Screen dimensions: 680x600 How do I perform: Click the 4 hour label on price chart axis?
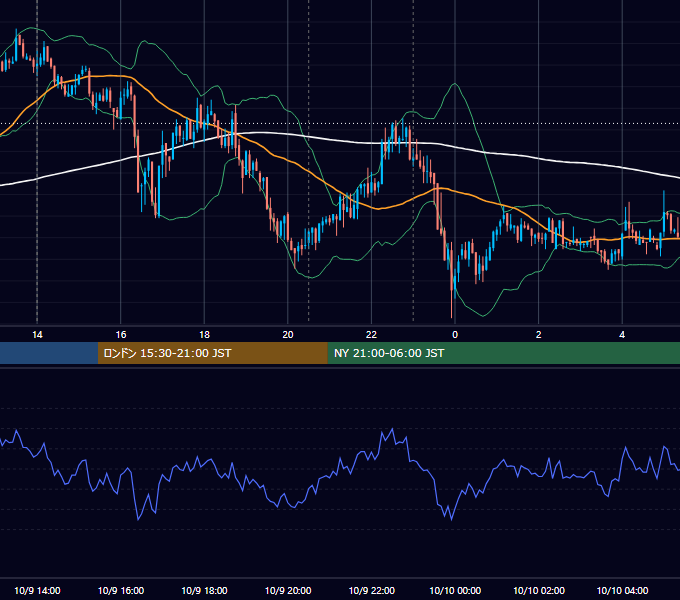[x=622, y=335]
